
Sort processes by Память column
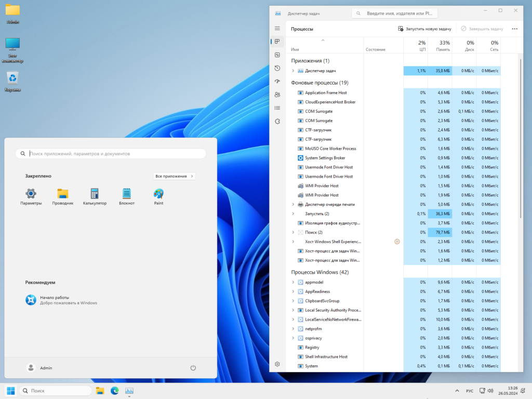pyautogui.click(x=440, y=46)
